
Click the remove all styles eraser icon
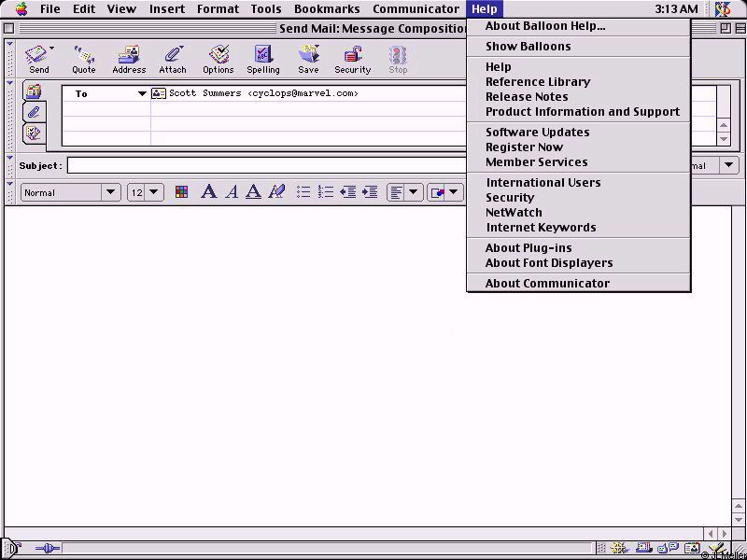click(276, 192)
